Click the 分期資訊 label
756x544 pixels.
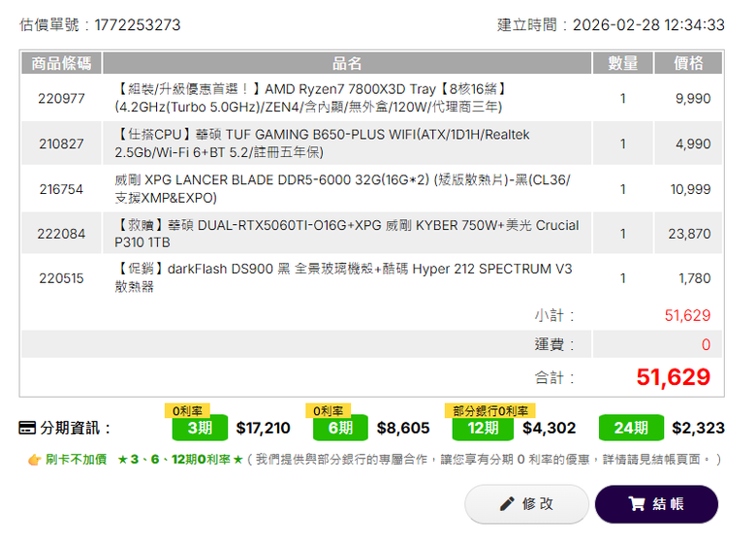[76, 428]
